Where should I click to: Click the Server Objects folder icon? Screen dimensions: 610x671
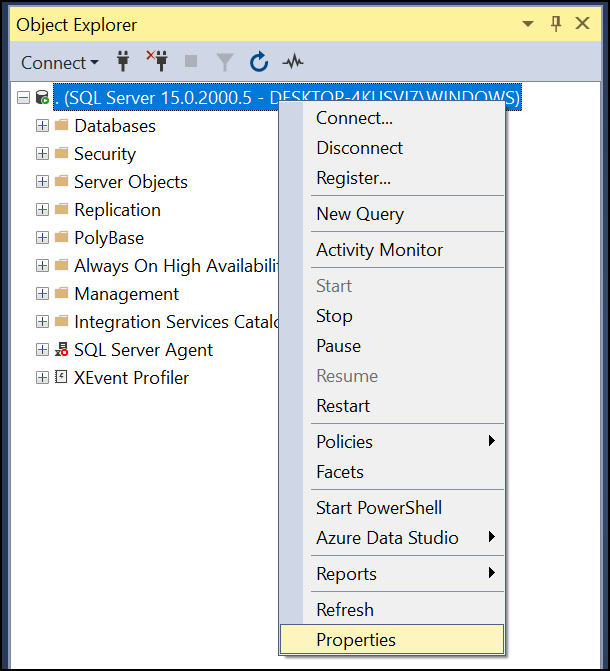click(x=62, y=181)
